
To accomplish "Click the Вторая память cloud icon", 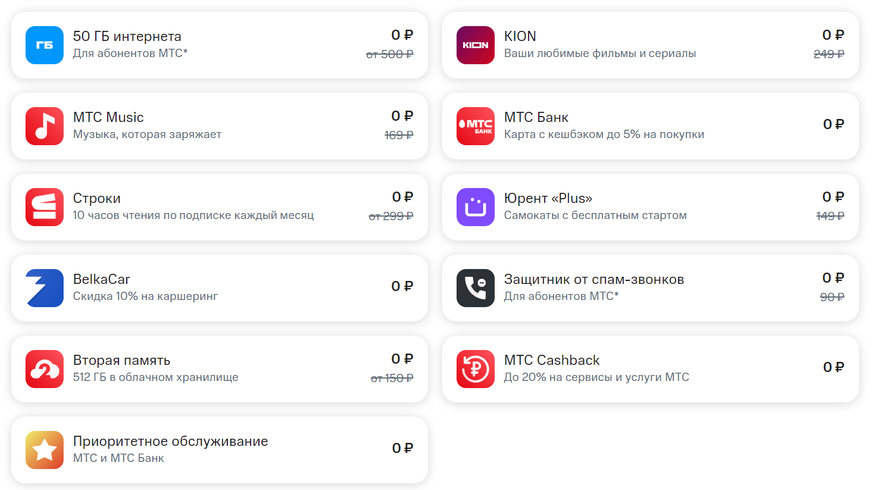I will click(44, 369).
